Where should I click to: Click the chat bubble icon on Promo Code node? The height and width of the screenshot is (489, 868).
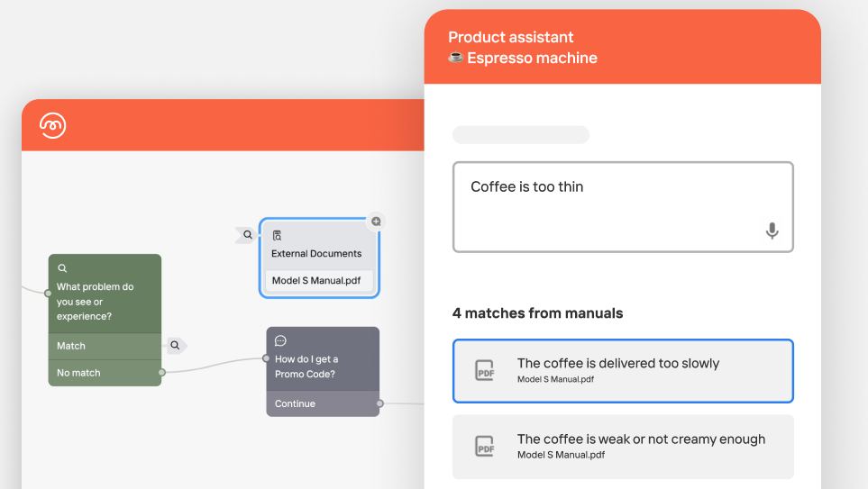(280, 340)
